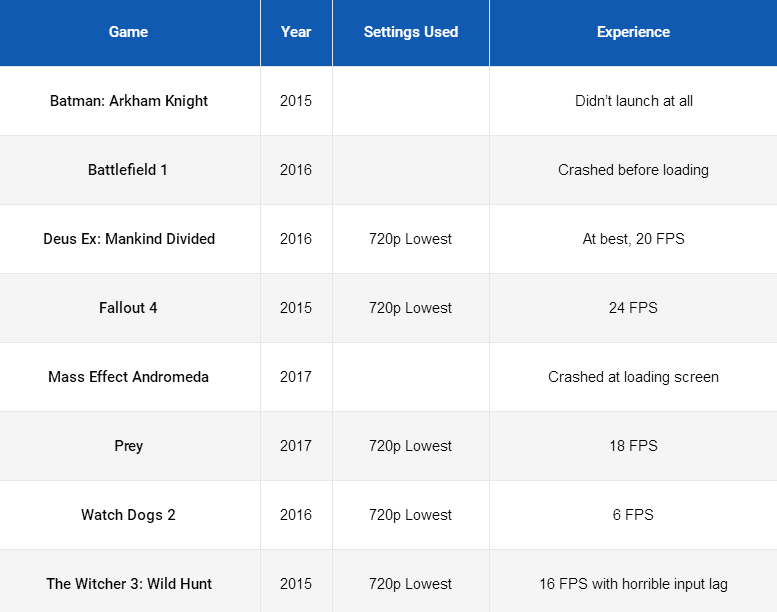Click the Experience column header
The image size is (777, 612).
633,32
